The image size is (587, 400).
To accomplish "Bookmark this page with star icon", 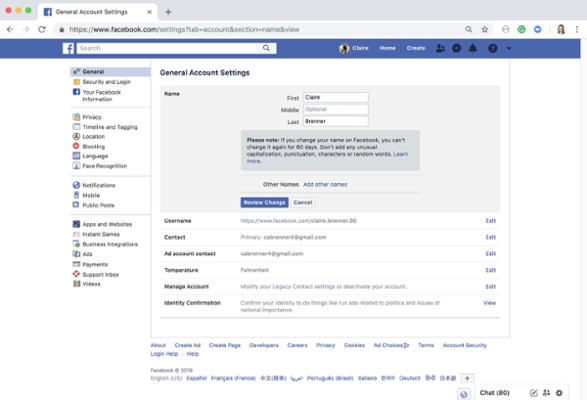I will [x=484, y=29].
